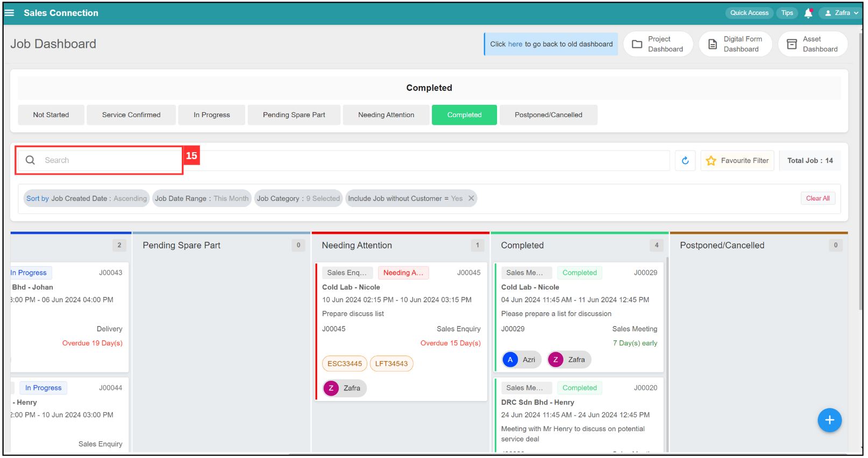
Task: Click the Needing A... status badge on J00045
Action: click(x=403, y=273)
